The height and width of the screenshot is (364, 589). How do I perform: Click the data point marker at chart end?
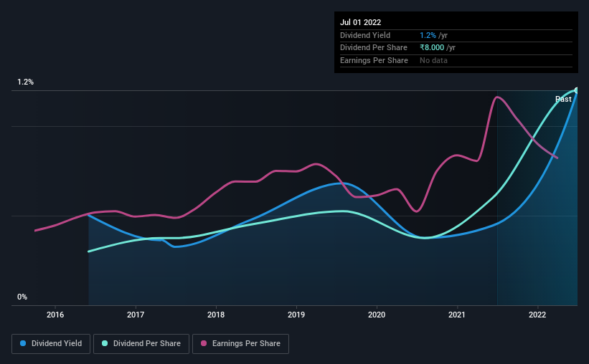coord(577,90)
